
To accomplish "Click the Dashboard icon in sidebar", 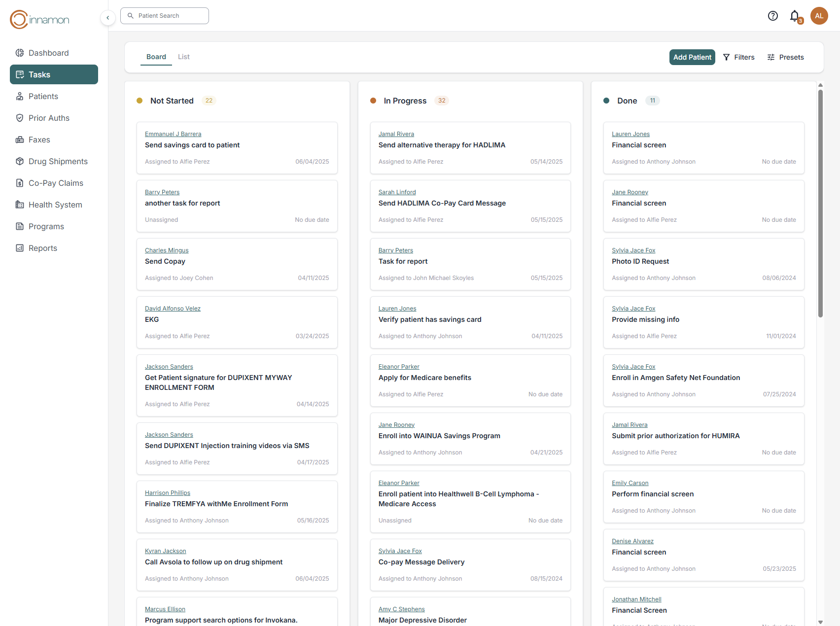I will [x=20, y=53].
